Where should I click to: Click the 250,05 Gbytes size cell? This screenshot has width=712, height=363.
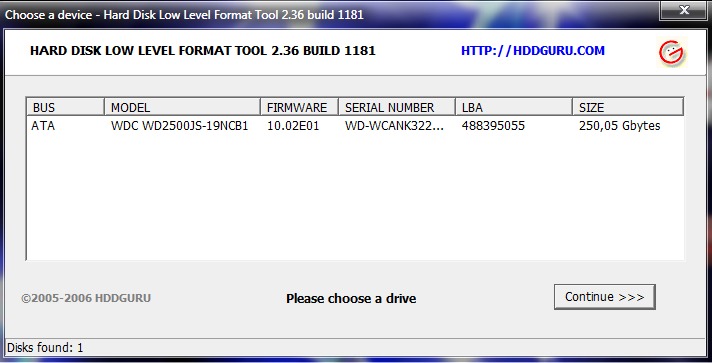coord(619,126)
